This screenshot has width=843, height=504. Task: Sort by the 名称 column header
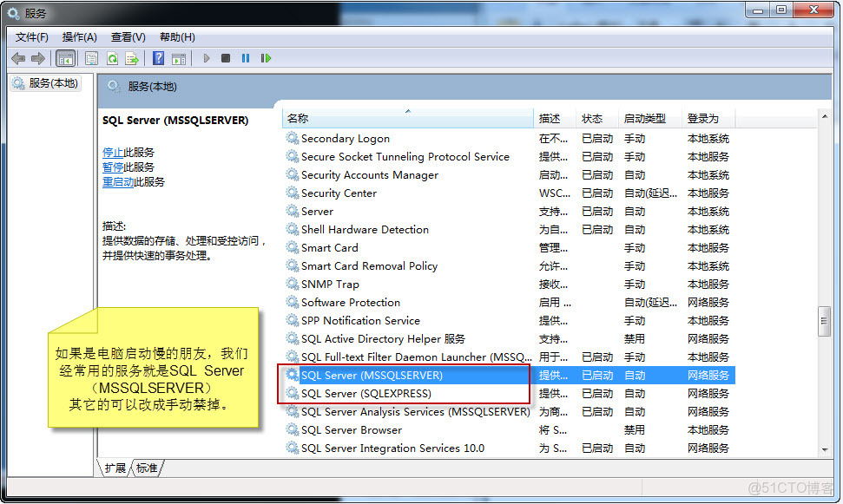click(407, 119)
